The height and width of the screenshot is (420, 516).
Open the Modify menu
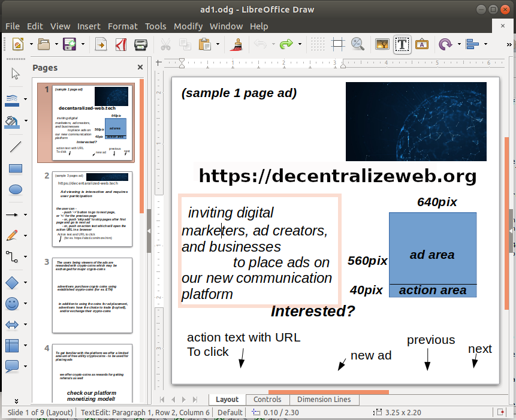pyautogui.click(x=188, y=26)
